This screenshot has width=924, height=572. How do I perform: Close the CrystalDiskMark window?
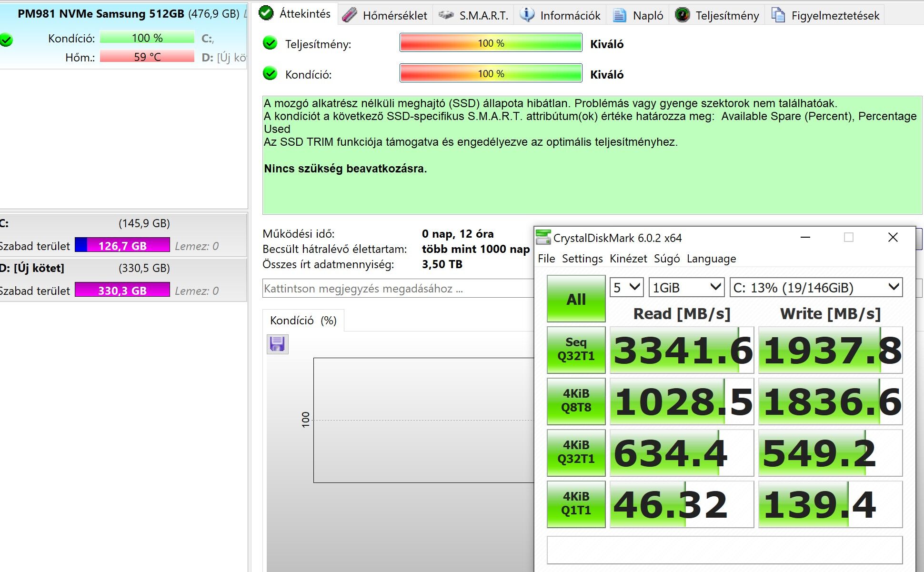pos(893,237)
